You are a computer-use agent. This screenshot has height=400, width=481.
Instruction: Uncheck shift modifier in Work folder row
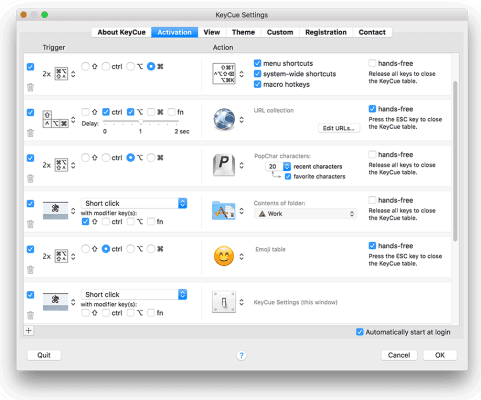tap(85, 221)
